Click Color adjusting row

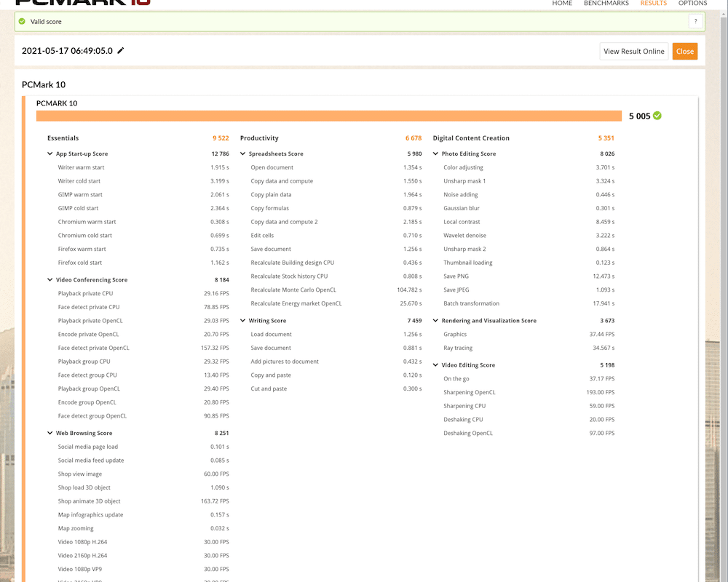pyautogui.click(x=529, y=167)
